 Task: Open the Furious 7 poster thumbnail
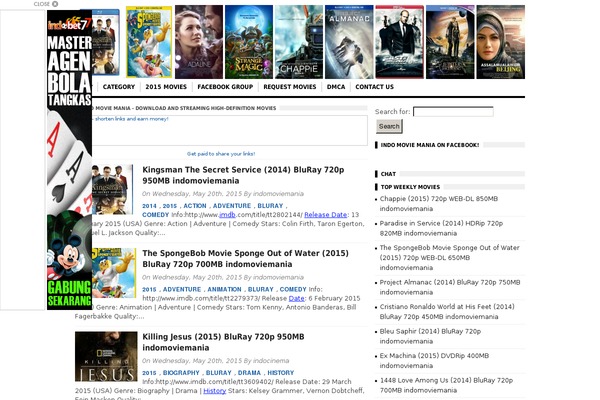tap(399, 42)
